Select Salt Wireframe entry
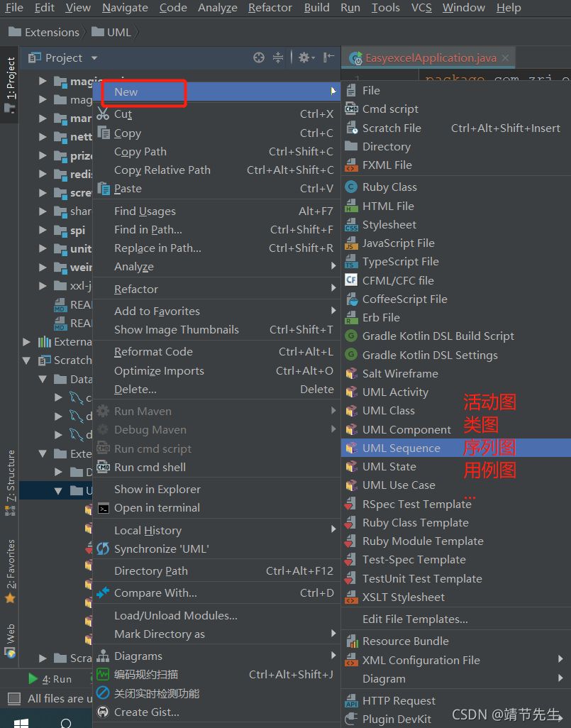The image size is (571, 728). coord(456,374)
